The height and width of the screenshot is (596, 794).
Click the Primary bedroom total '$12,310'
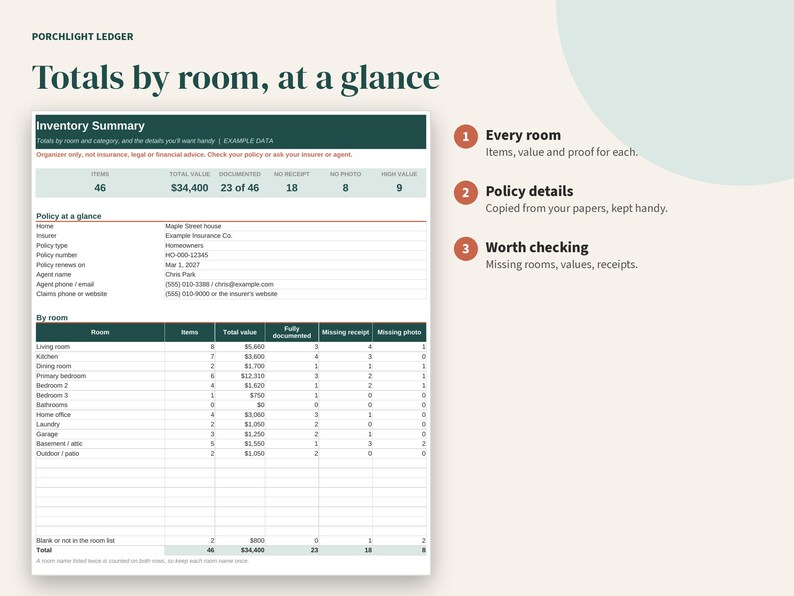tap(253, 376)
